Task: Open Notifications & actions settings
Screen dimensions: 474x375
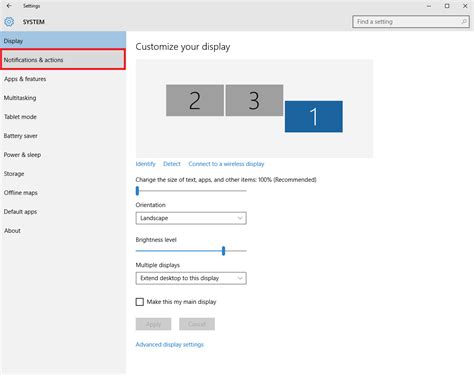Action: pyautogui.click(x=63, y=60)
